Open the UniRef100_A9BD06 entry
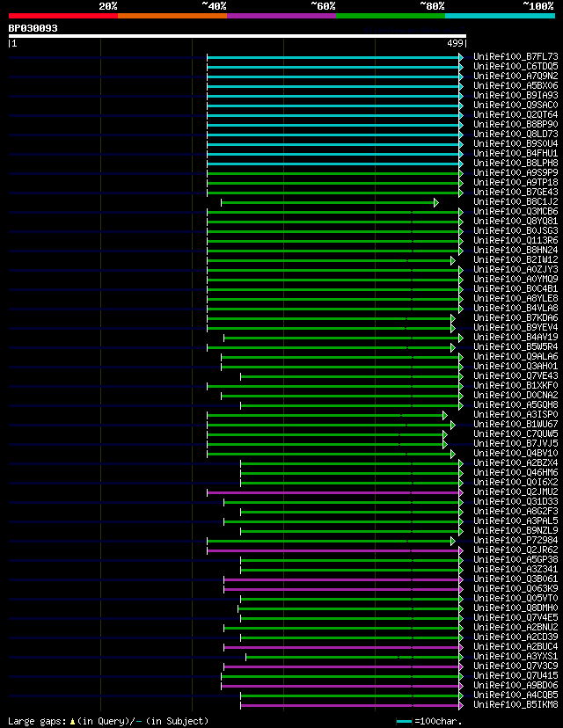Screen dimensions: 563x728 click(515, 685)
